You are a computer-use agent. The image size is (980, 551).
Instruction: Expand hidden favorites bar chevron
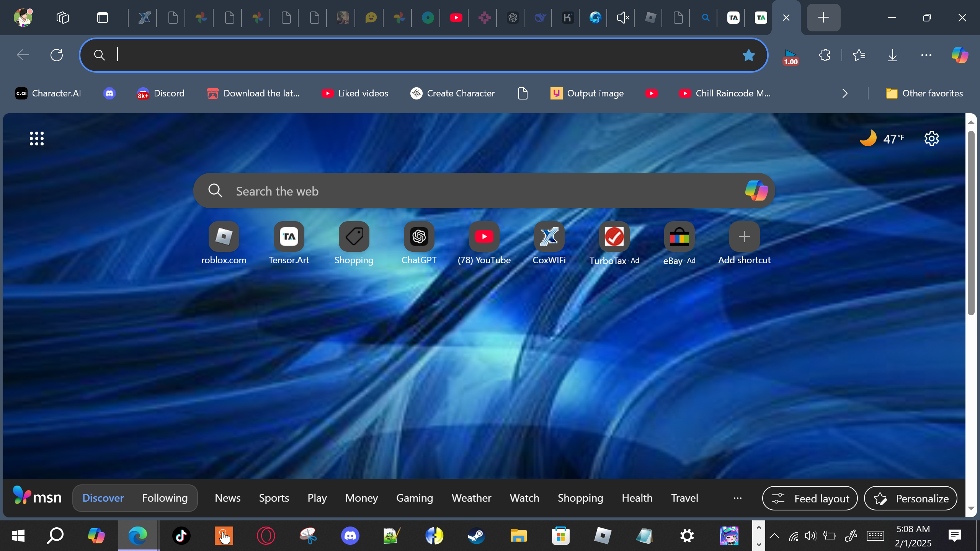pyautogui.click(x=845, y=93)
